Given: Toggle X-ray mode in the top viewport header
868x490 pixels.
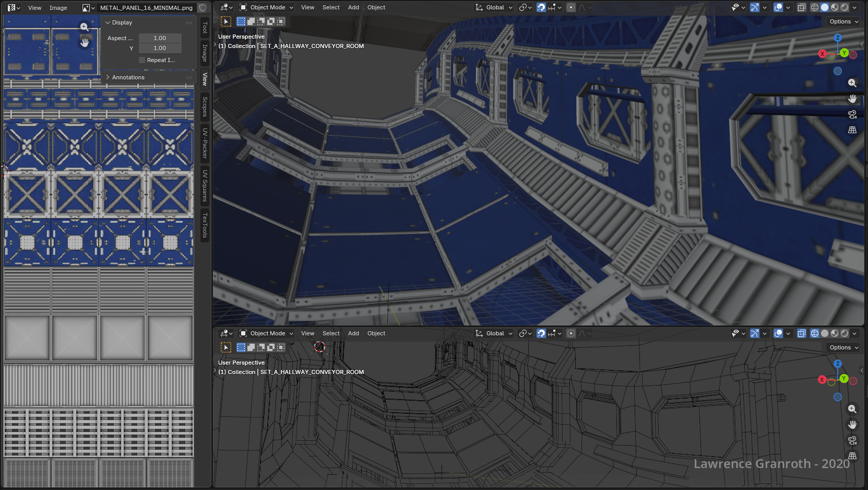Looking at the screenshot, I should coord(801,7).
